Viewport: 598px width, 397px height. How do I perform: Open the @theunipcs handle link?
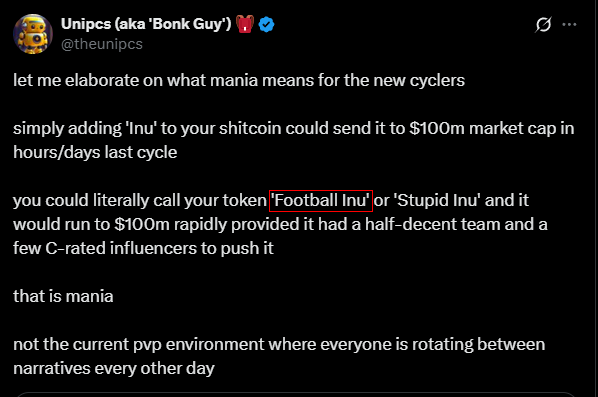(102, 44)
